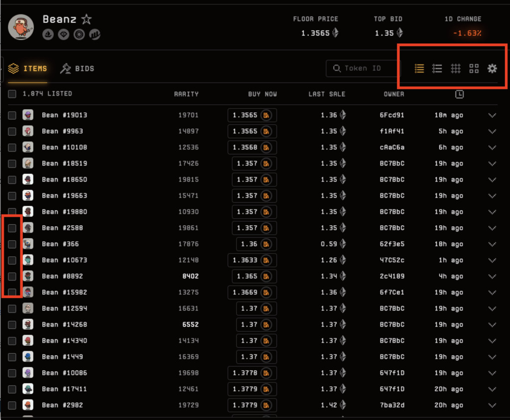Open the eye-shaped marketplace icon under Beanz
This screenshot has height=420, width=510.
[x=63, y=34]
